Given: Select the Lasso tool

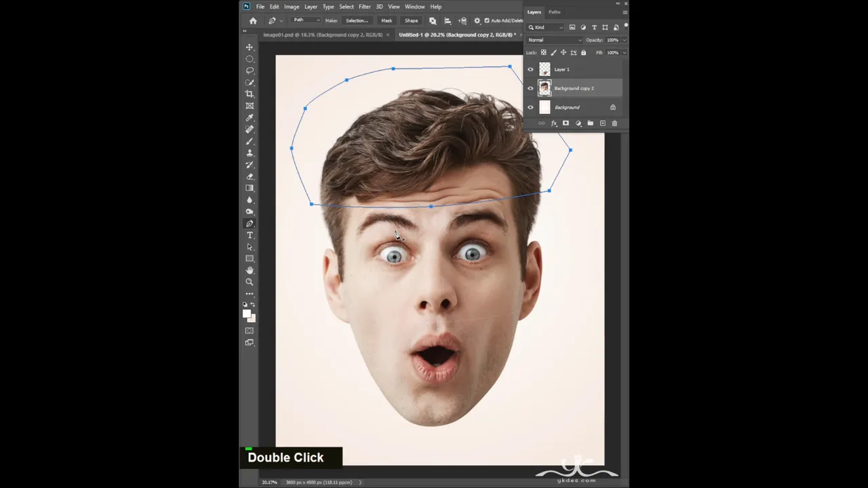Looking at the screenshot, I should point(250,70).
